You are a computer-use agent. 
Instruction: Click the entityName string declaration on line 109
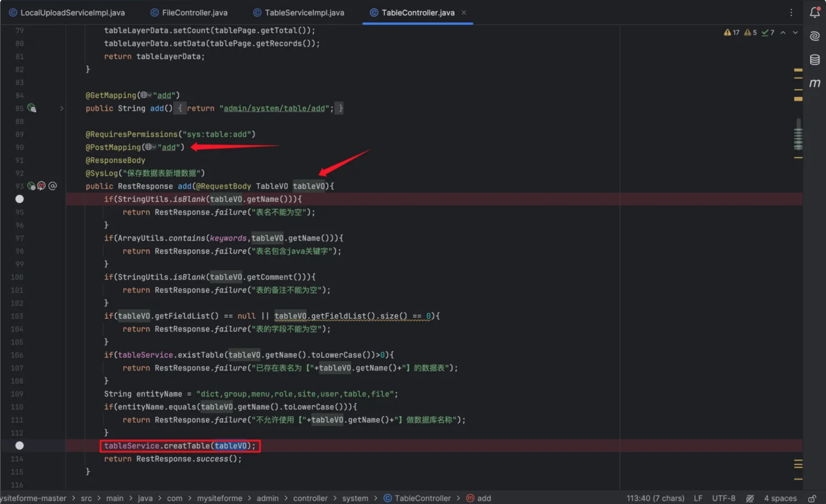251,394
